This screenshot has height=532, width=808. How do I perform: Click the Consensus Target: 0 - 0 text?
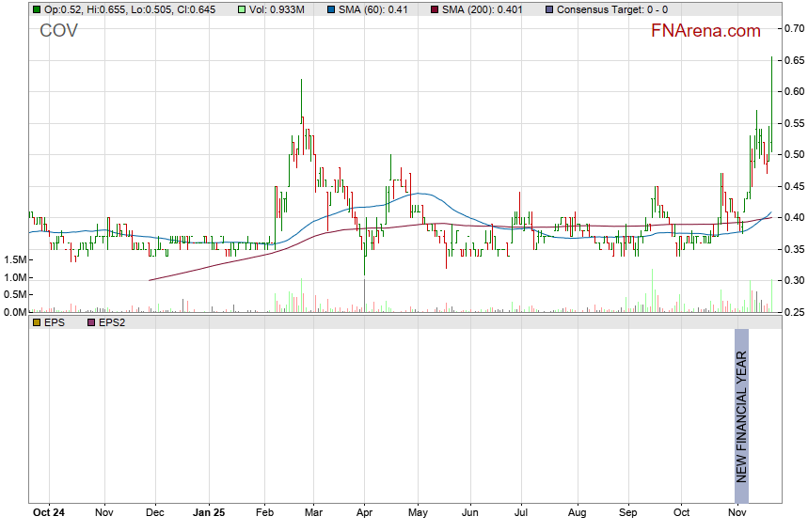click(612, 9)
